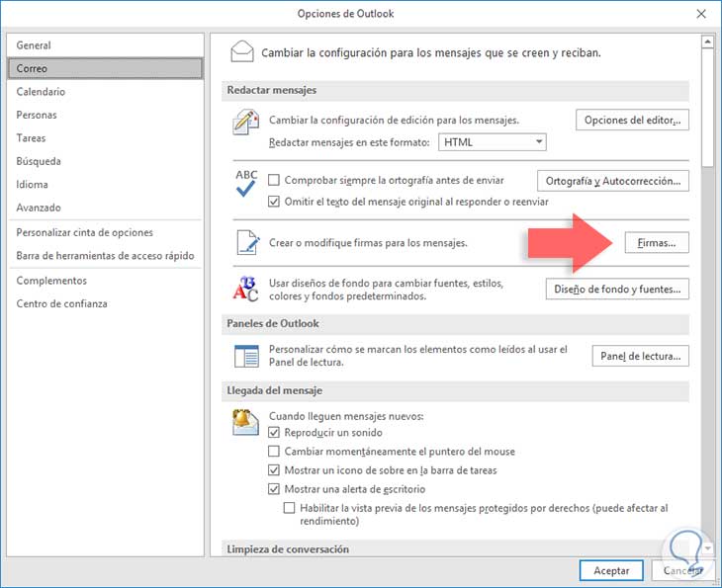
Task: Open Personalizar cinta de opciones
Action: pyautogui.click(x=105, y=232)
